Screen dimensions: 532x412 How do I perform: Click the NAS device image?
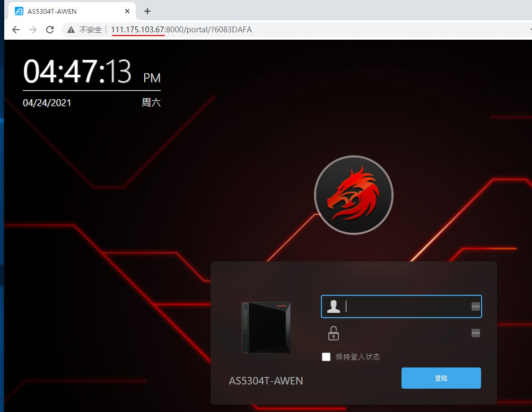tap(266, 327)
